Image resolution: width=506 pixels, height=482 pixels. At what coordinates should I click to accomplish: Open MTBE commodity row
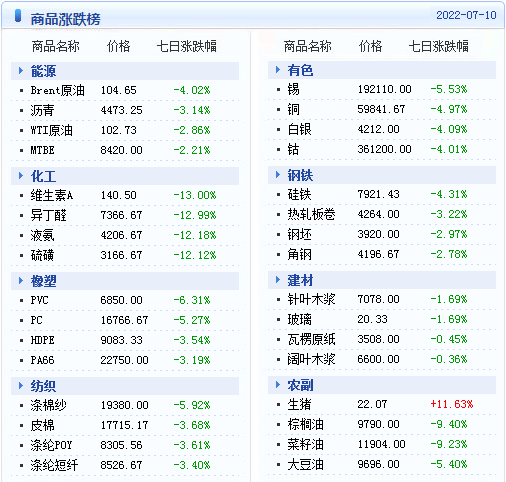125,150
